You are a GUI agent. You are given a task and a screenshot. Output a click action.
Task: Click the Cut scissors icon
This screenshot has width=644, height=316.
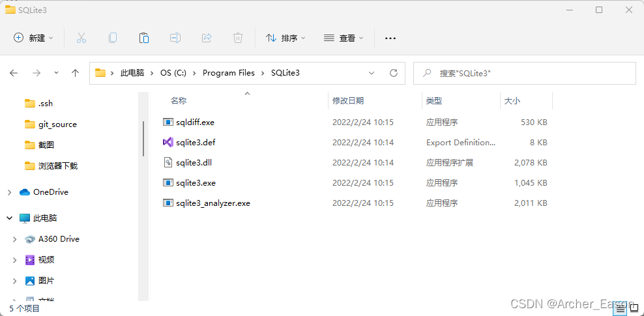pyautogui.click(x=81, y=38)
